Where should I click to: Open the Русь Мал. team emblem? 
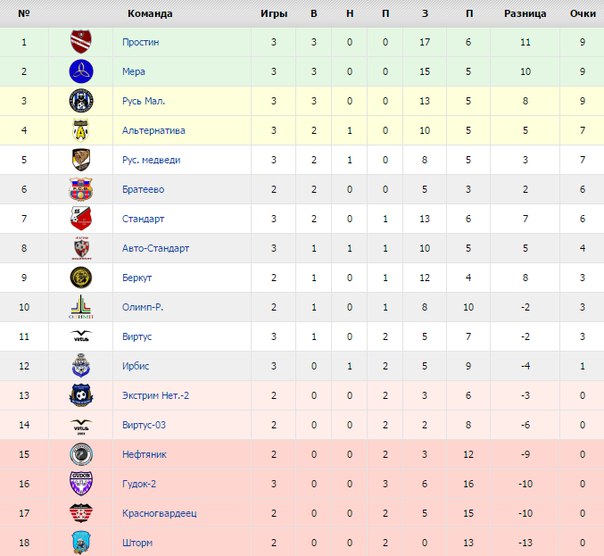pyautogui.click(x=81, y=101)
